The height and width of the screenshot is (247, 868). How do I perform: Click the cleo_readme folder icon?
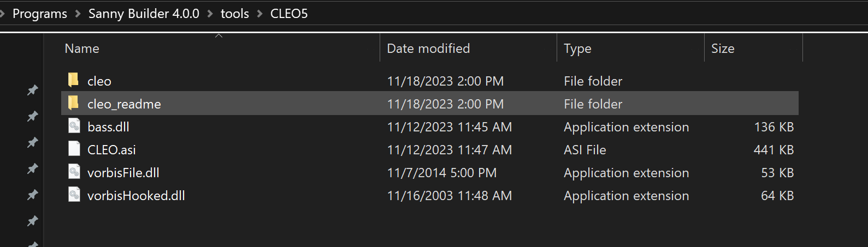tap(74, 103)
